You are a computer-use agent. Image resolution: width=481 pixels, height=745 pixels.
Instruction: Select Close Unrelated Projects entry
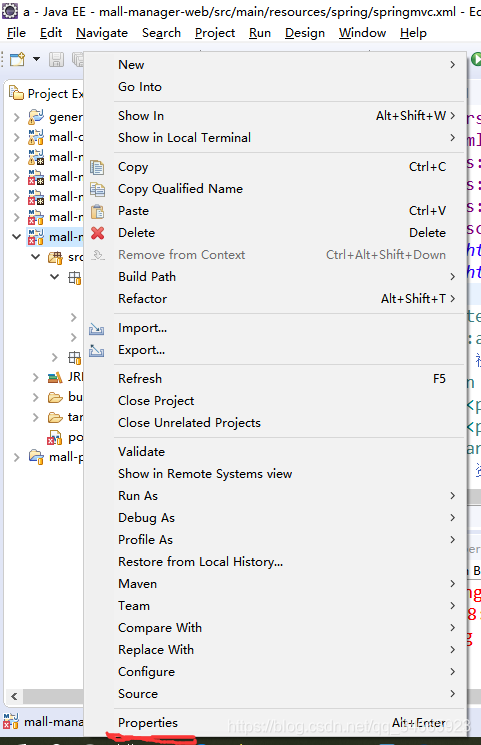pyautogui.click(x=275, y=422)
